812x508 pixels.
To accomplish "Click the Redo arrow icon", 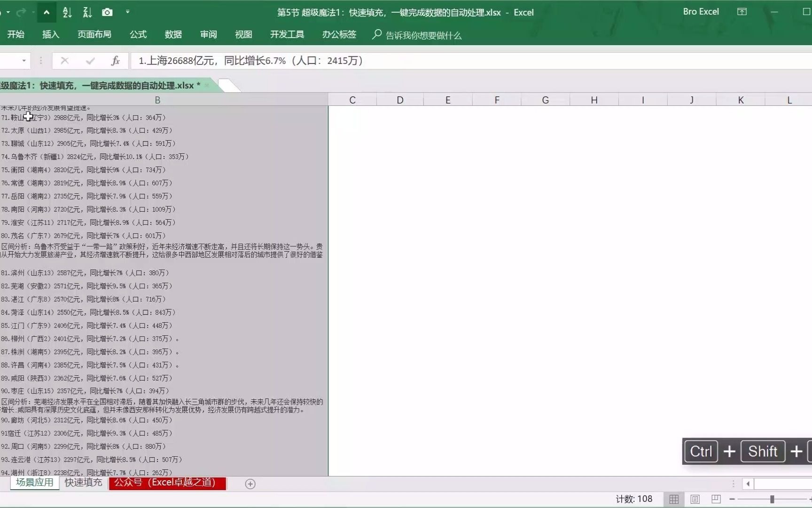I will click(x=21, y=13).
